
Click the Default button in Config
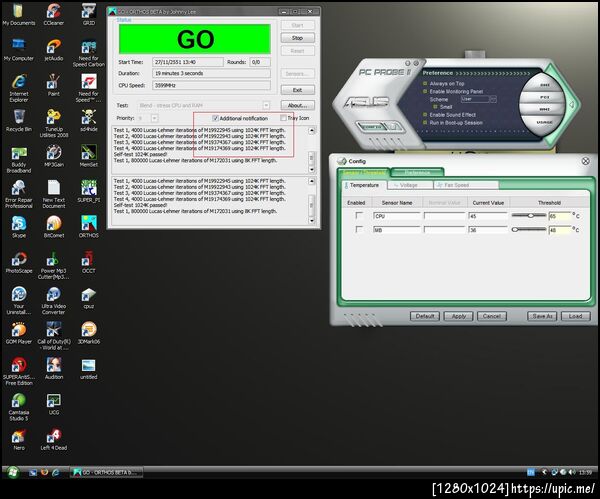(425, 316)
